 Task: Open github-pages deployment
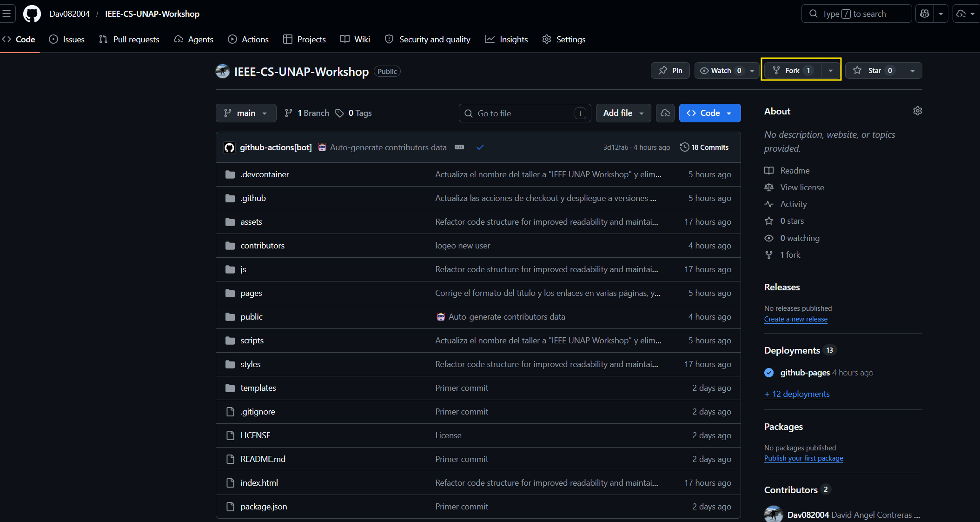coord(805,373)
